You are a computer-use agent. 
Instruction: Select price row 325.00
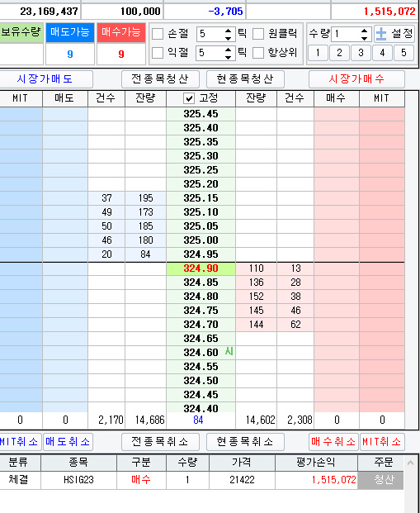pyautogui.click(x=201, y=240)
